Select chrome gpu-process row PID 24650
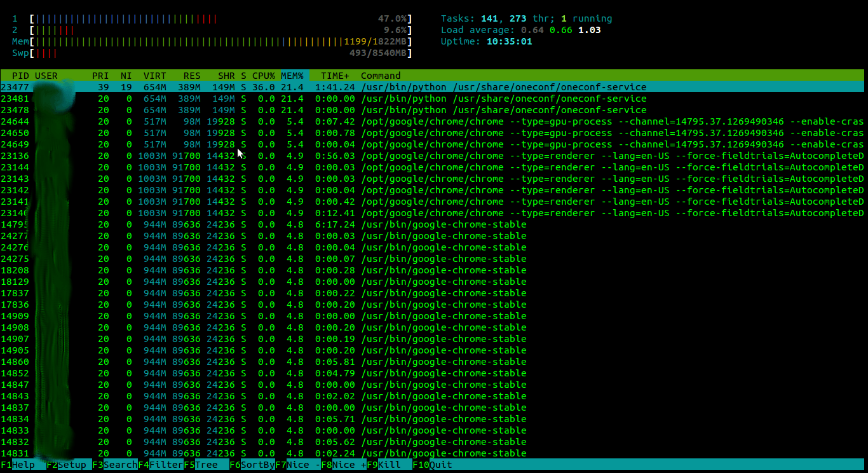Screen dimensions: 868x473 coord(432,133)
